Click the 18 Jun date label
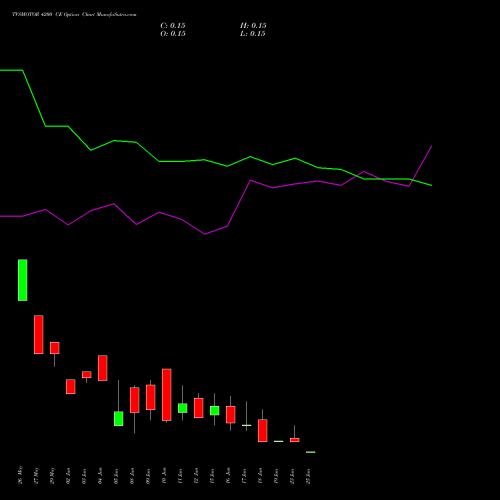Image resolution: width=500 pixels, height=500 pixels. point(261,476)
